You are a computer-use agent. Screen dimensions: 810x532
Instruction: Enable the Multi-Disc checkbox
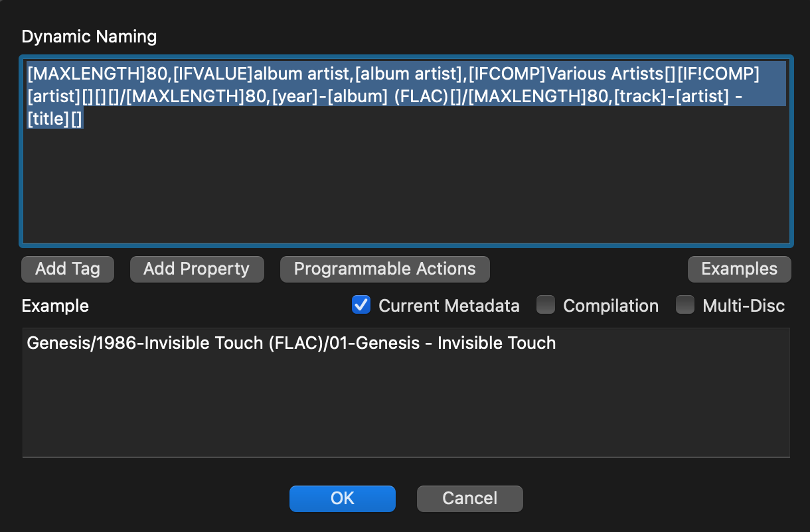685,305
